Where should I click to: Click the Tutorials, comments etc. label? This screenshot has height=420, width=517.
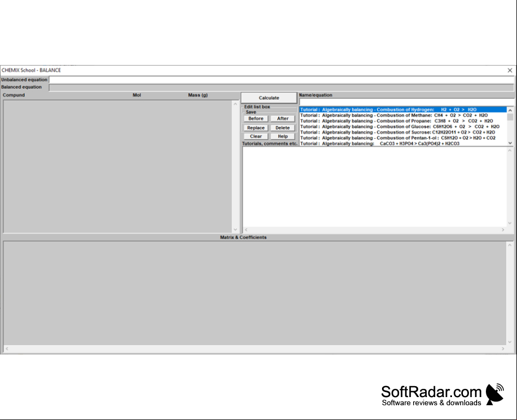(270, 144)
